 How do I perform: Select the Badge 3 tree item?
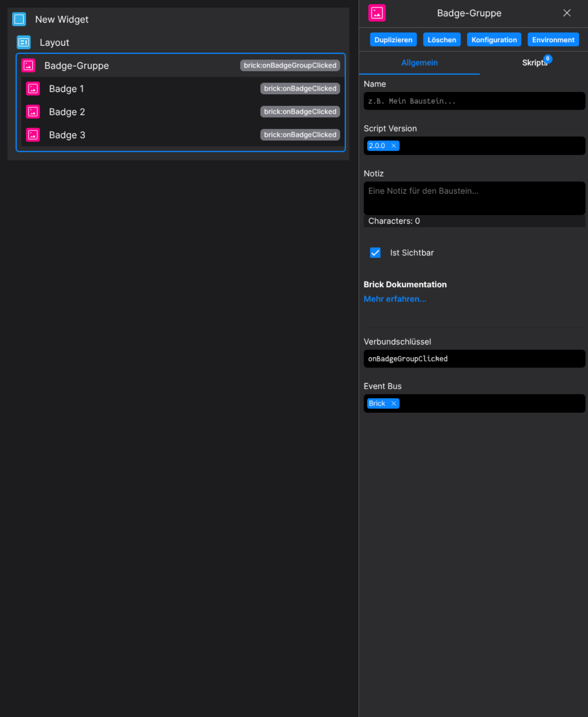pos(67,135)
